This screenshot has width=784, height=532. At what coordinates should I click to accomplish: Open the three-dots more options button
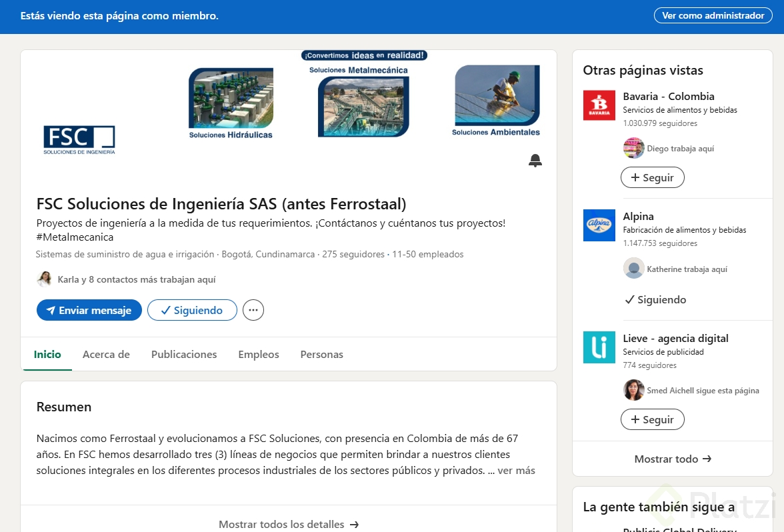(253, 310)
